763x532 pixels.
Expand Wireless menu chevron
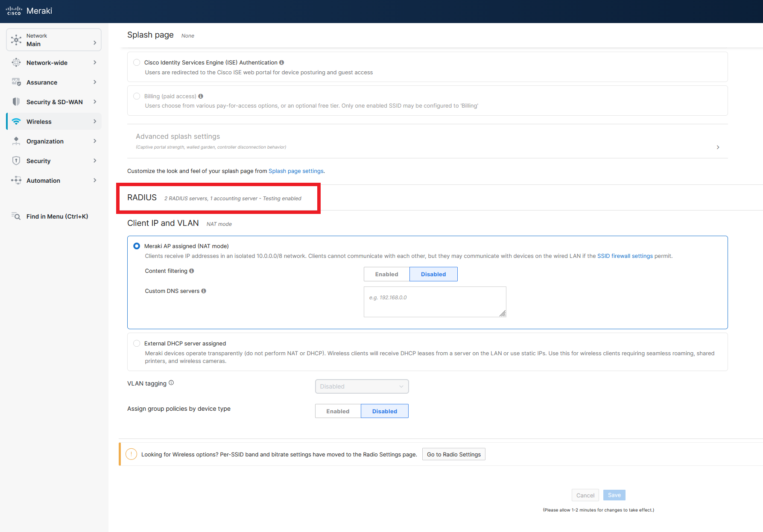coord(95,121)
